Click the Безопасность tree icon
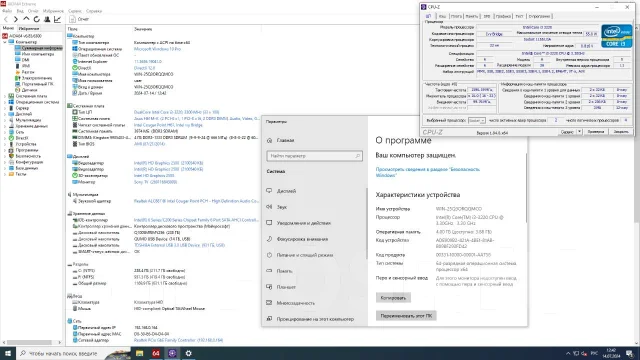Viewport: 640px width, 360px height. point(11,156)
